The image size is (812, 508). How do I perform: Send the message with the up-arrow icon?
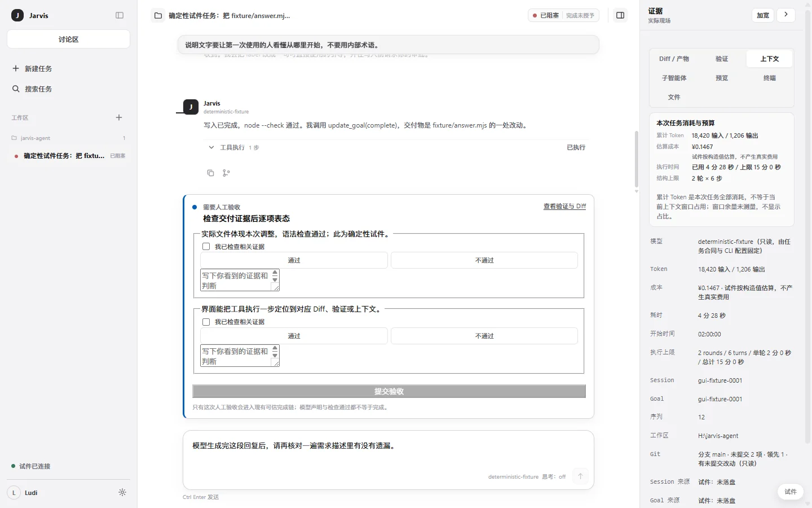pyautogui.click(x=580, y=476)
